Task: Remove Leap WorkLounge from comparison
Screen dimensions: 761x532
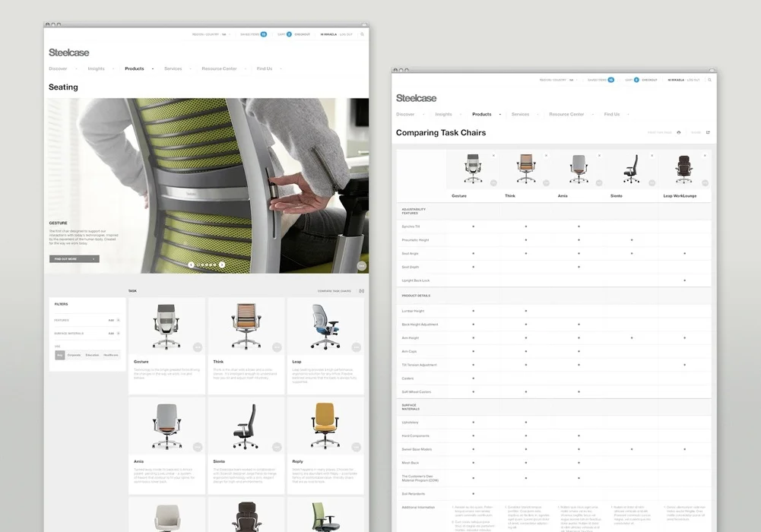Action: point(705,156)
